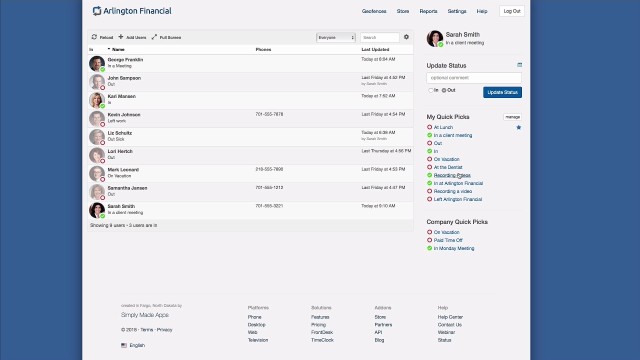Click red status icon next to Paid Time Off

(429, 240)
